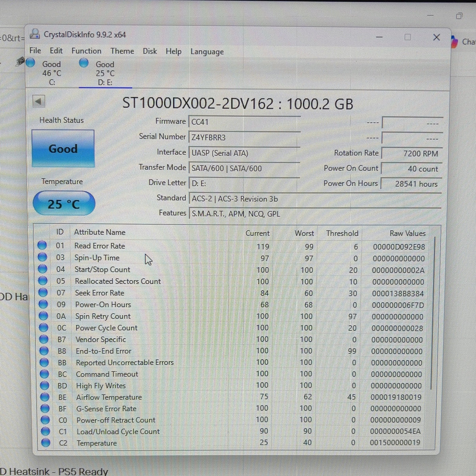Click the Standard field ACS-2 | ACS-3 Revision 3b
Screen dimensions: 476x476
(315, 199)
